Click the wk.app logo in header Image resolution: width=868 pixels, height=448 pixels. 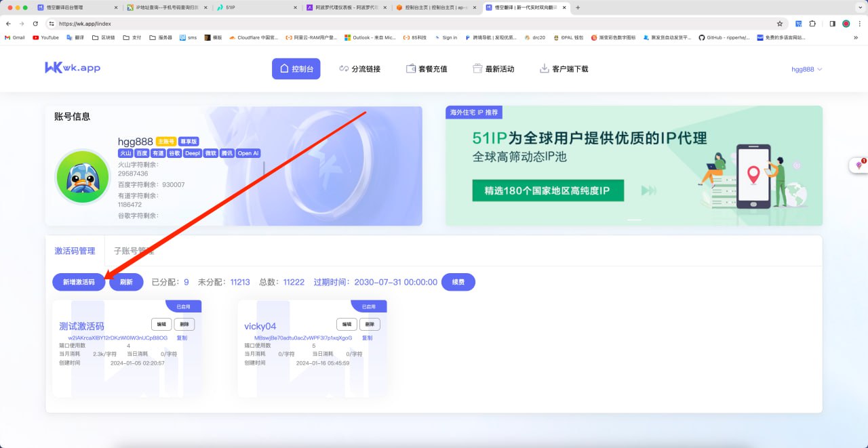click(73, 68)
